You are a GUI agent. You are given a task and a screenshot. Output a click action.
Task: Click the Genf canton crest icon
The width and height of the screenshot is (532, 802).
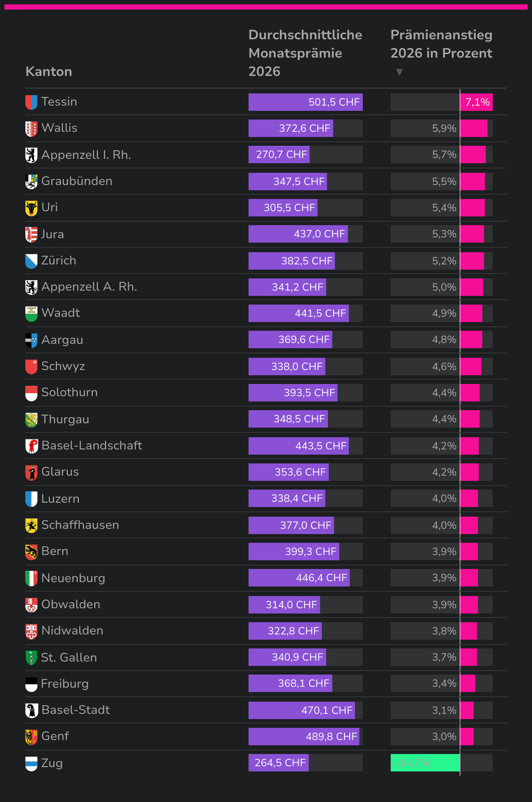pos(31,737)
